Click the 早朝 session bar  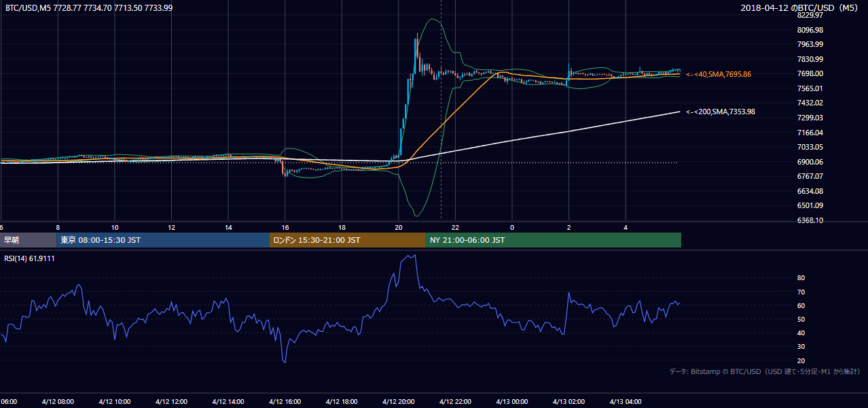tap(28, 240)
